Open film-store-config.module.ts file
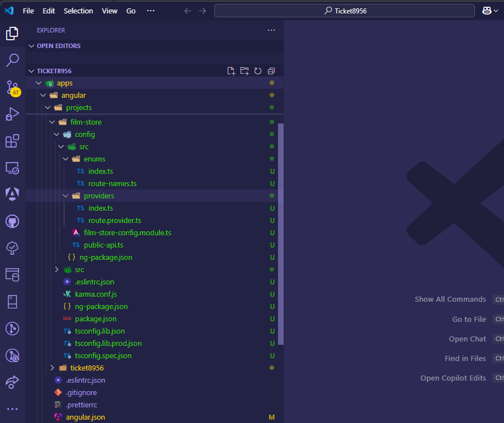The height and width of the screenshot is (423, 504). coord(127,233)
